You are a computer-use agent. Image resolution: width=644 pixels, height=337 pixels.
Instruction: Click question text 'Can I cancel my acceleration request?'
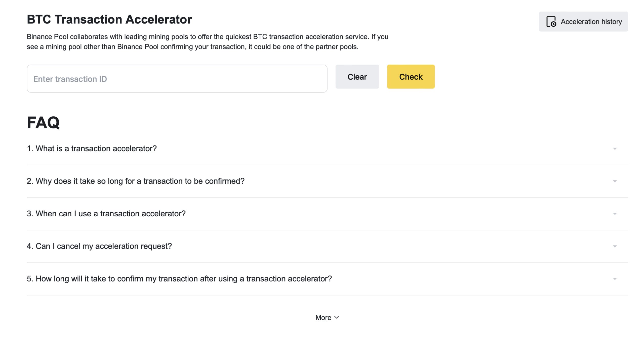pyautogui.click(x=99, y=246)
